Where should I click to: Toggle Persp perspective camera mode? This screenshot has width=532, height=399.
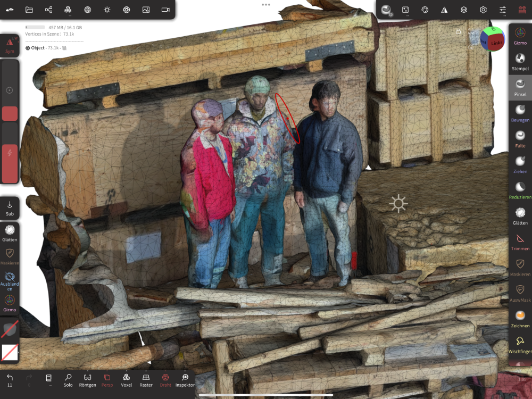(x=107, y=380)
